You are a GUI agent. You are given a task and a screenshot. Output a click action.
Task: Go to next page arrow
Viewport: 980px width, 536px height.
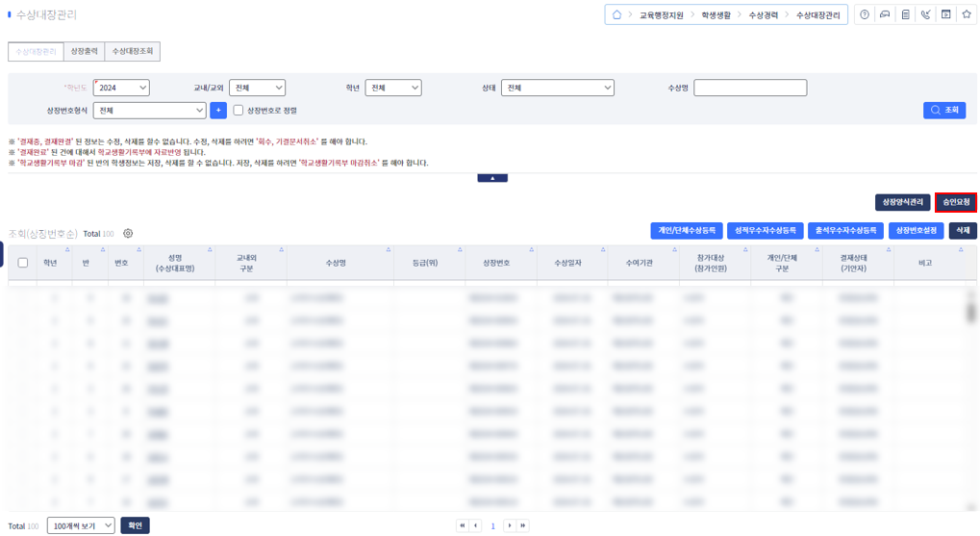(510, 525)
